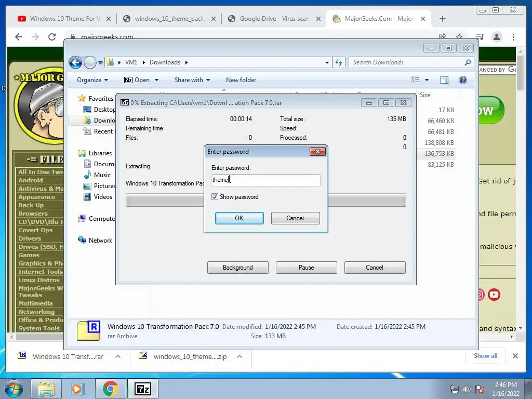Screen dimensions: 532x399
Task: Open windows_10_theme....zip download item
Action: (183, 356)
